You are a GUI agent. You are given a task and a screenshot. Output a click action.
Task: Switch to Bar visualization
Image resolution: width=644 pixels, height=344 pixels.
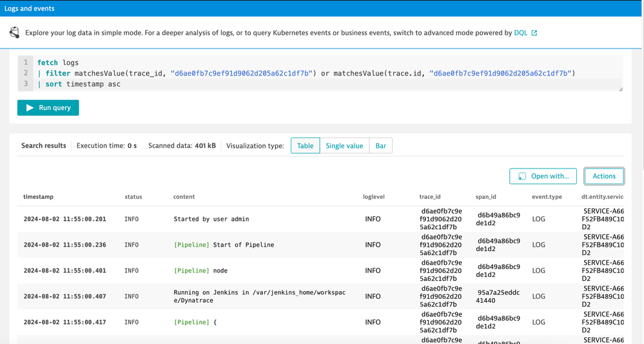pyautogui.click(x=381, y=146)
